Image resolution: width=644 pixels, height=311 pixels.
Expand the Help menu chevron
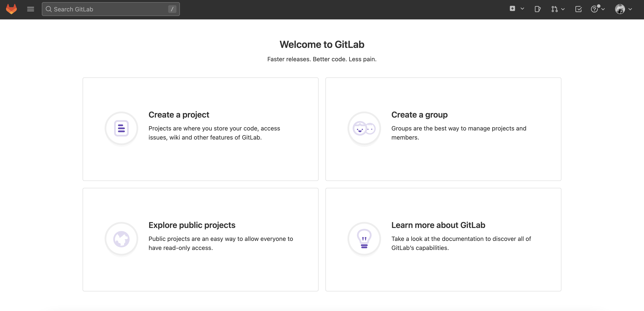[603, 9]
